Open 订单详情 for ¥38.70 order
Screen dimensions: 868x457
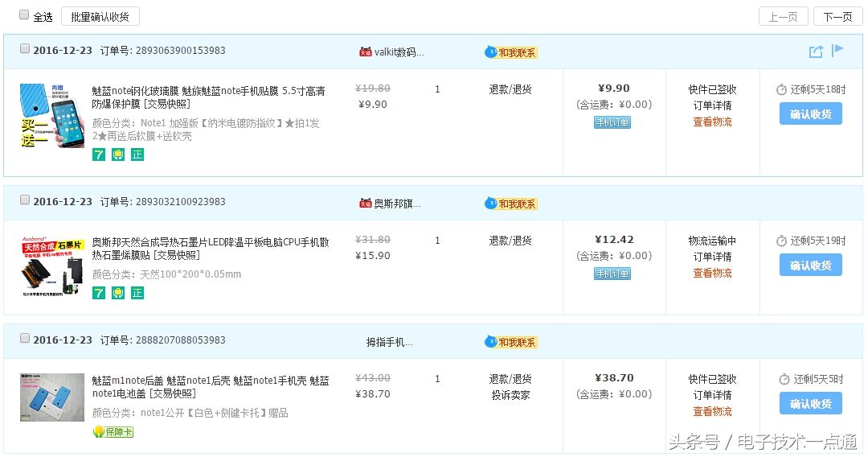pos(712,395)
